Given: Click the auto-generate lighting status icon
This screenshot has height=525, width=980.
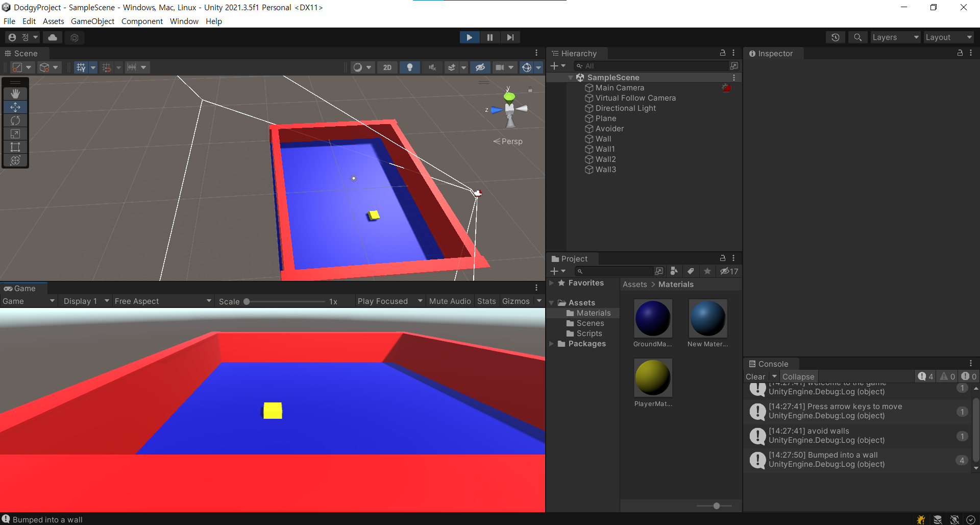Looking at the screenshot, I should click(954, 519).
